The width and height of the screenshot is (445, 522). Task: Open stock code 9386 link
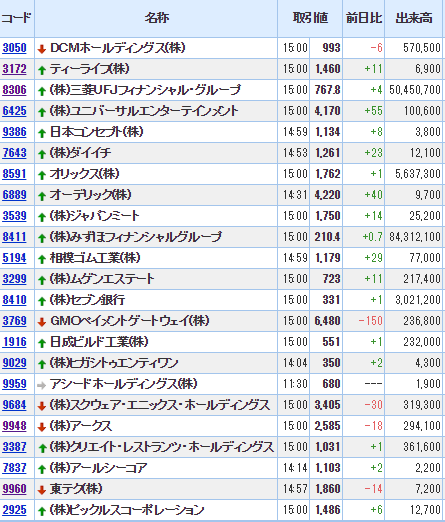coord(14,132)
